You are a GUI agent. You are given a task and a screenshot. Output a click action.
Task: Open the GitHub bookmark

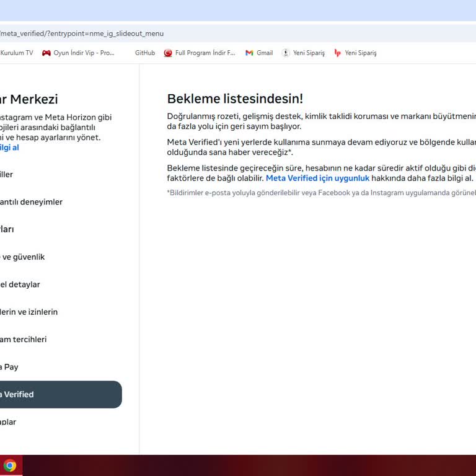145,53
